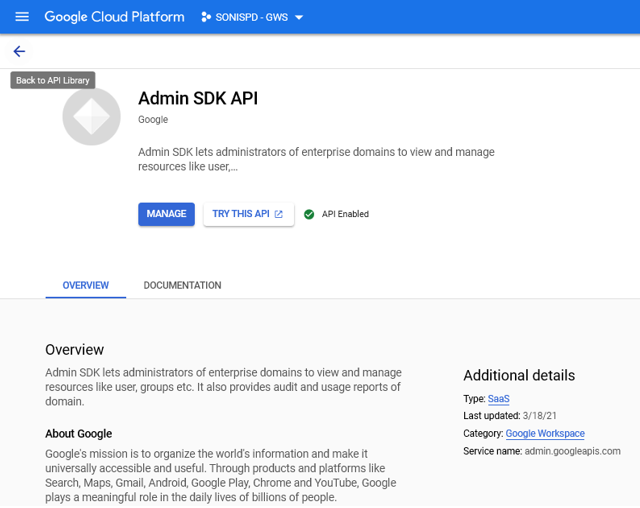This screenshot has height=508, width=640.
Task: Switch to the DOCUMENTATION tab
Action: pyautogui.click(x=182, y=285)
